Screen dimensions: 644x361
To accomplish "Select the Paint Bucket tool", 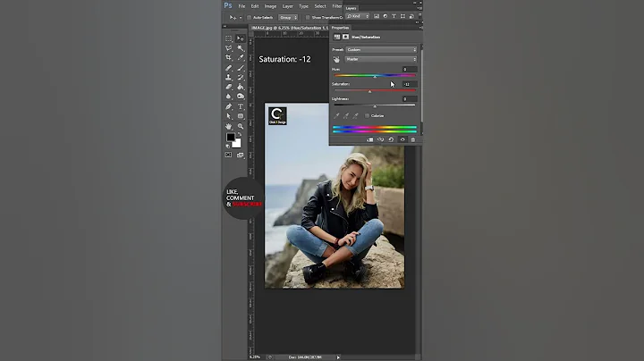I will coord(241,87).
